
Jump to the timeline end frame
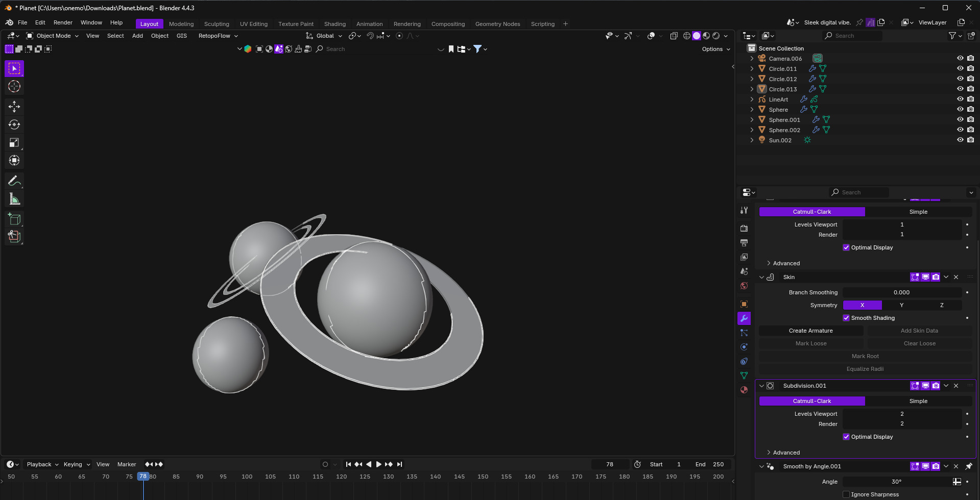point(399,464)
